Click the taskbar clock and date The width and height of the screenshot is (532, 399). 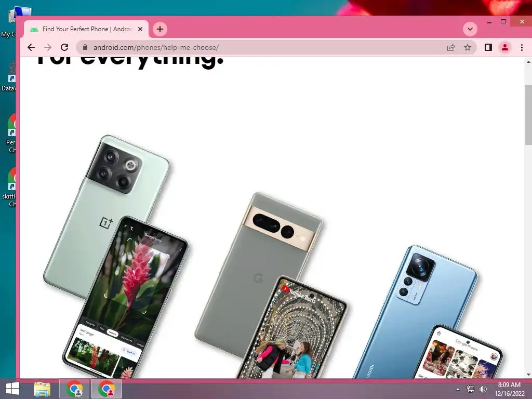[509, 389]
